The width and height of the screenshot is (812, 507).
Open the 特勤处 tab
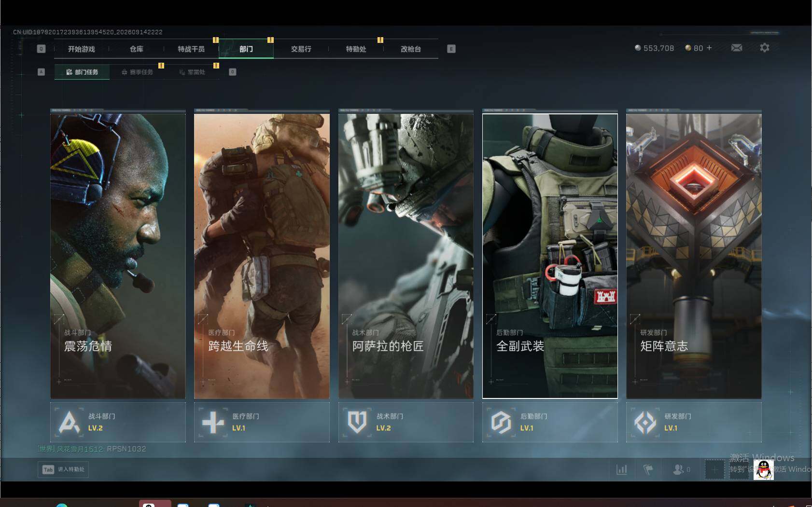[356, 49]
